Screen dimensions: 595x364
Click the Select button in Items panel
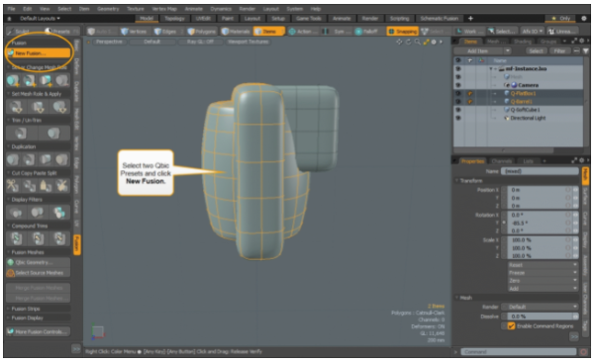pyautogui.click(x=536, y=50)
